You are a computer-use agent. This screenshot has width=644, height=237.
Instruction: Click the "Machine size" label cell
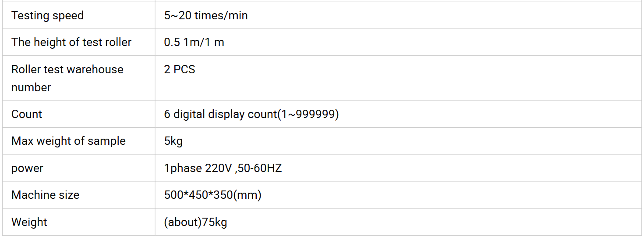click(46, 195)
